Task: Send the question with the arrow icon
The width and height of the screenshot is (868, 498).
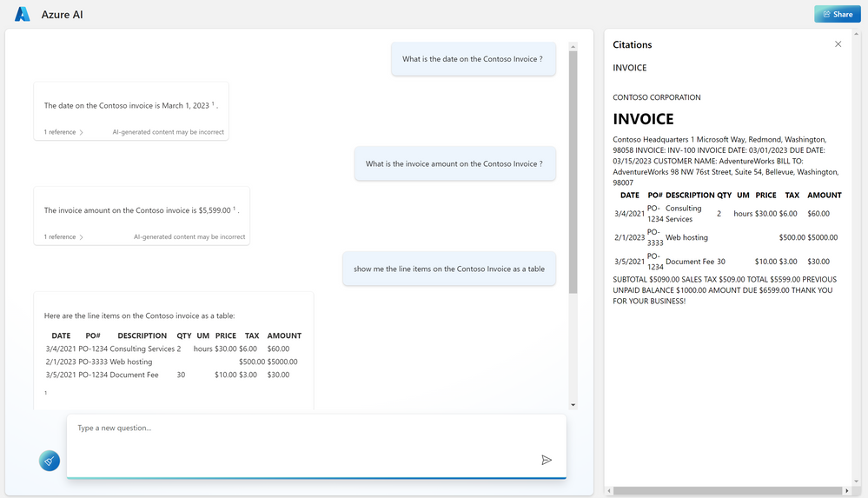Action: pyautogui.click(x=547, y=460)
